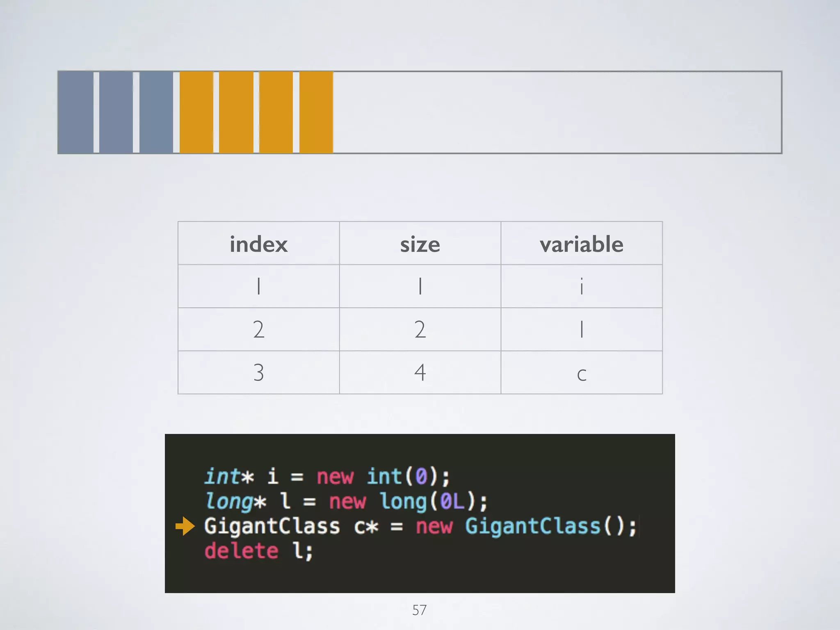Viewport: 840px width, 630px height.
Task: Click the slide page number 57
Action: [419, 610]
